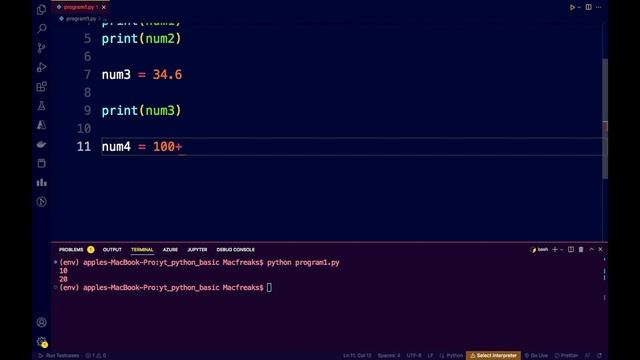The image size is (640, 360).
Task: Click the terminal output value 20
Action: coord(63,279)
